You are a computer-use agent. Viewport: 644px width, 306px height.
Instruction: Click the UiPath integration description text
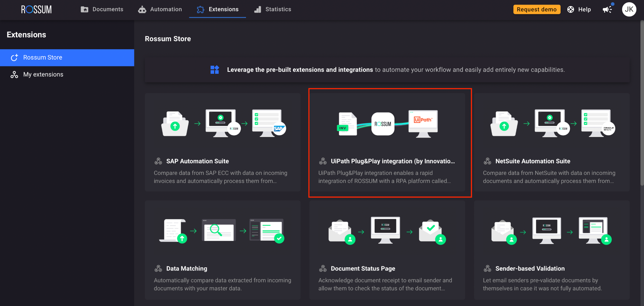coord(384,177)
